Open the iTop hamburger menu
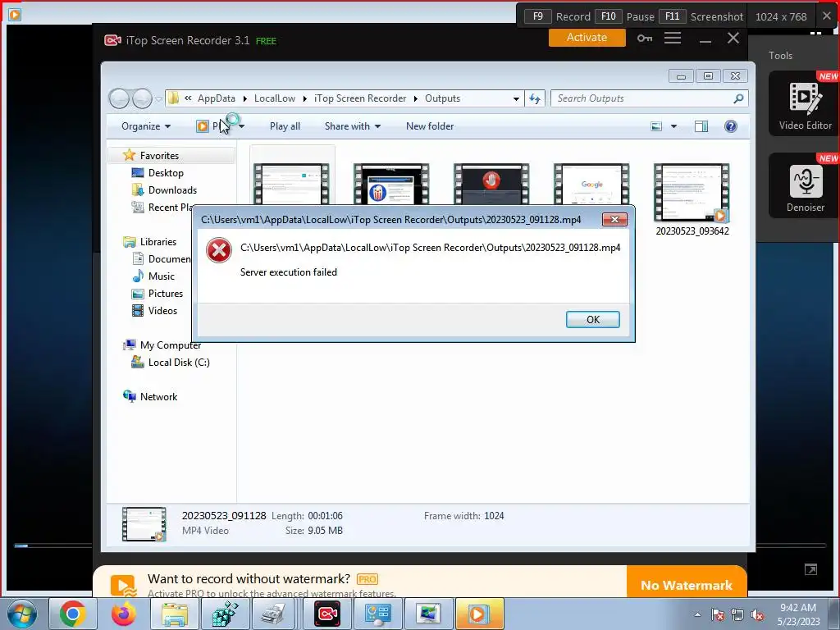 pos(673,38)
